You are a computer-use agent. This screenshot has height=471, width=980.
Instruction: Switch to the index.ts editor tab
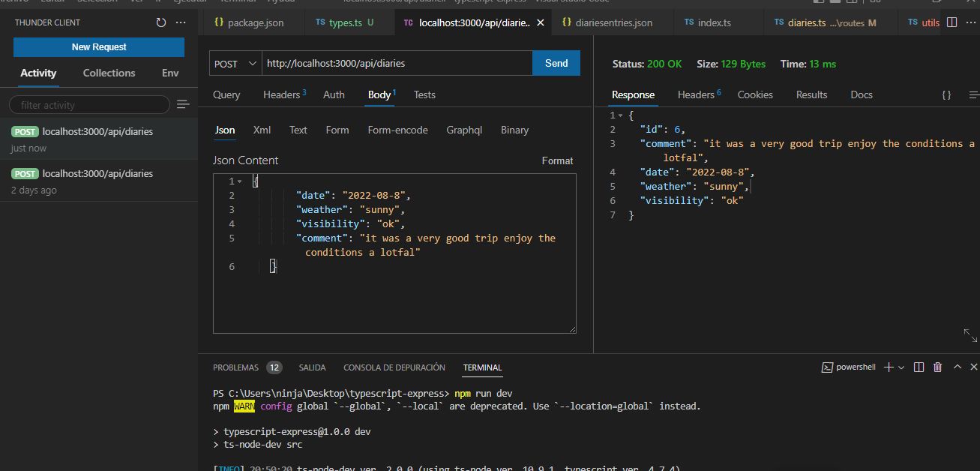coord(718,22)
